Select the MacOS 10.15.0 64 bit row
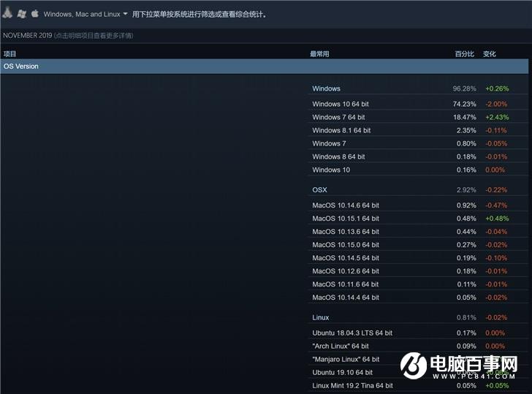The width and height of the screenshot is (532, 394). point(418,245)
